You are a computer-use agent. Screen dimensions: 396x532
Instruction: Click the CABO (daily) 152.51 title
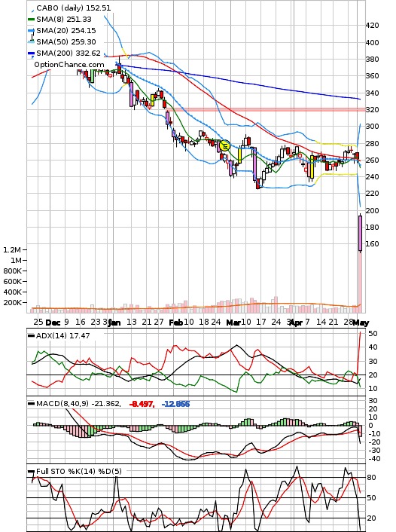point(73,8)
